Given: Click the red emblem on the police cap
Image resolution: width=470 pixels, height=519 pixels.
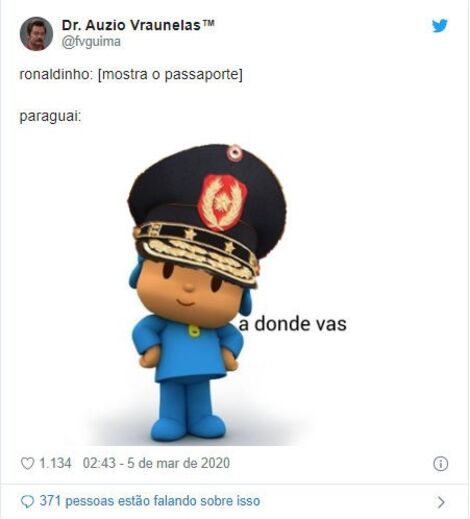Looking at the screenshot, I should click(x=222, y=202).
